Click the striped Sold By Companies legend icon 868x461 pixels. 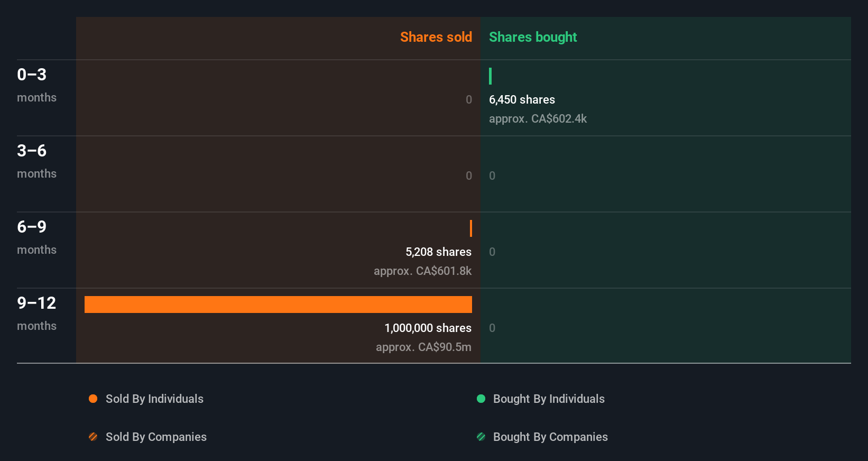point(93,437)
